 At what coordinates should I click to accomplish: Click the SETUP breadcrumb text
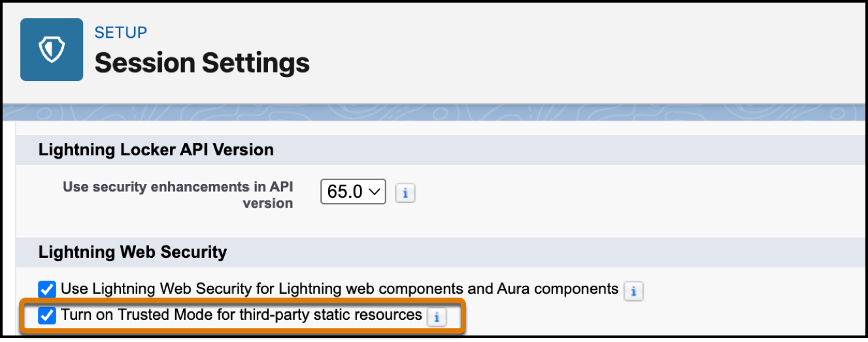(121, 33)
